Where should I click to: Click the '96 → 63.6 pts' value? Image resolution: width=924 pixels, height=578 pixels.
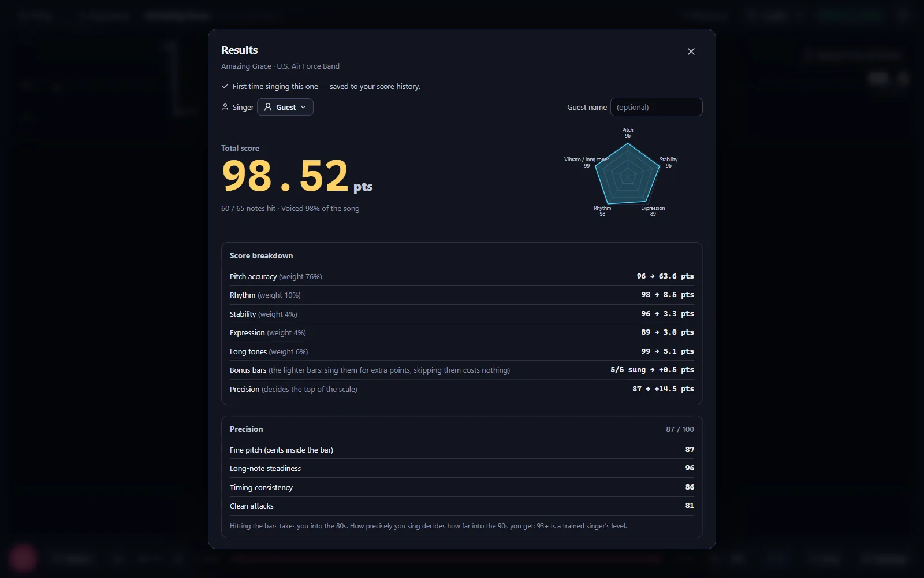665,276
